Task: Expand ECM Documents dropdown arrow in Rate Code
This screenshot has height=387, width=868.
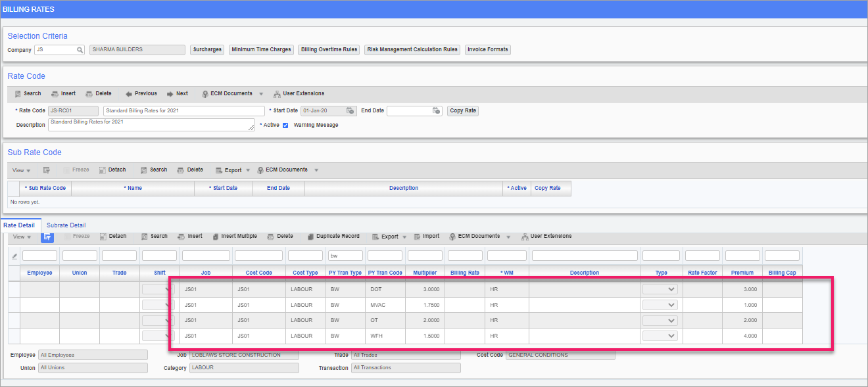Action: click(261, 94)
